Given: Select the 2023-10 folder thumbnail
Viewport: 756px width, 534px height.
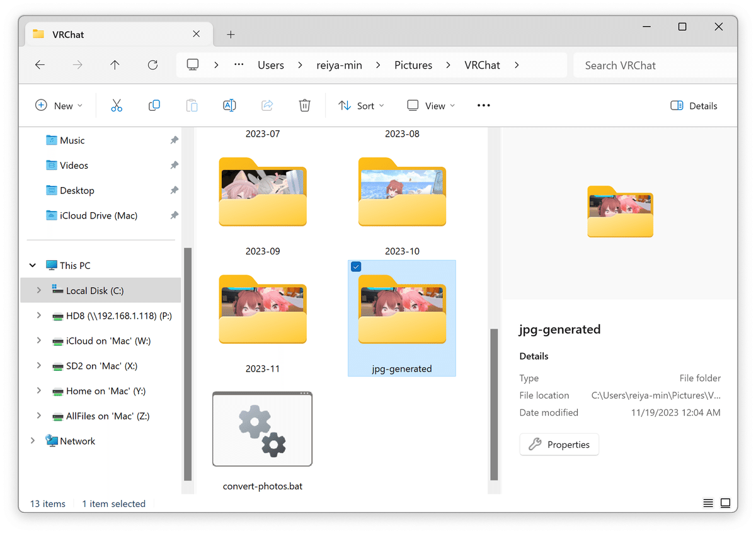Looking at the screenshot, I should coord(402,192).
